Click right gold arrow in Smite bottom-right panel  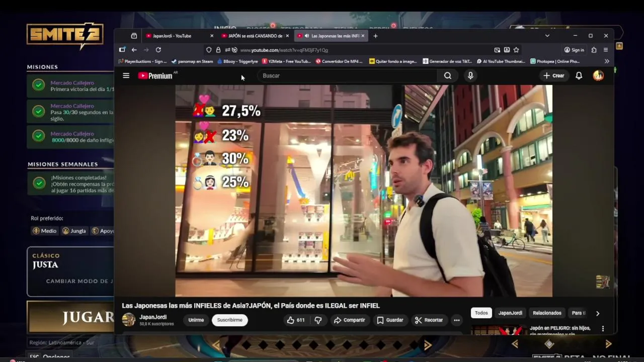pos(608,344)
